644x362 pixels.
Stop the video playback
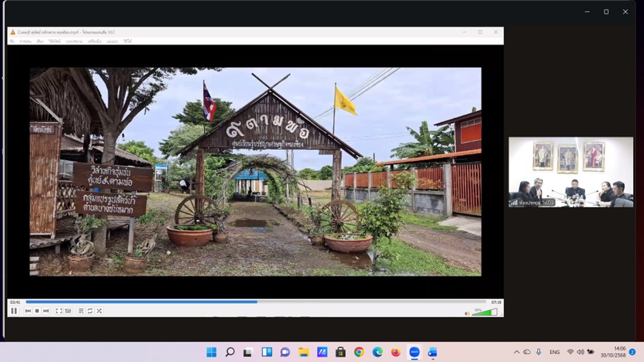click(x=37, y=311)
